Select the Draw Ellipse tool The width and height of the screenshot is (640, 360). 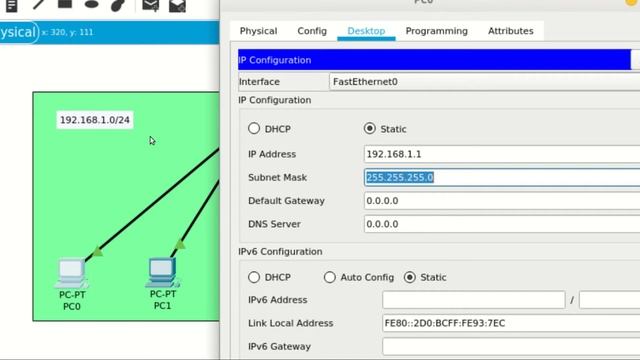(92, 4)
